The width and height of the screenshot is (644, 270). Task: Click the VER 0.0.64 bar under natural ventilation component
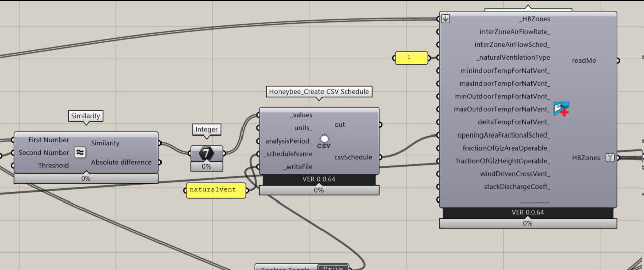coord(528,213)
